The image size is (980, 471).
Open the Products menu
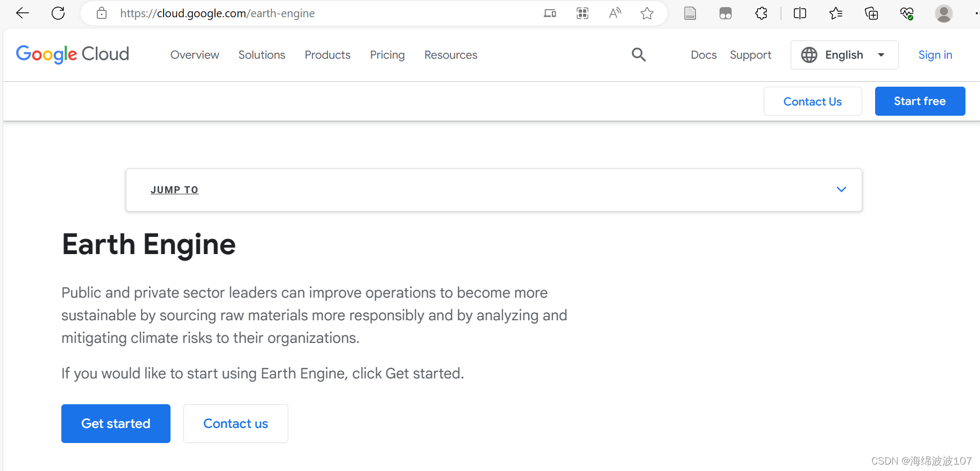(x=328, y=55)
